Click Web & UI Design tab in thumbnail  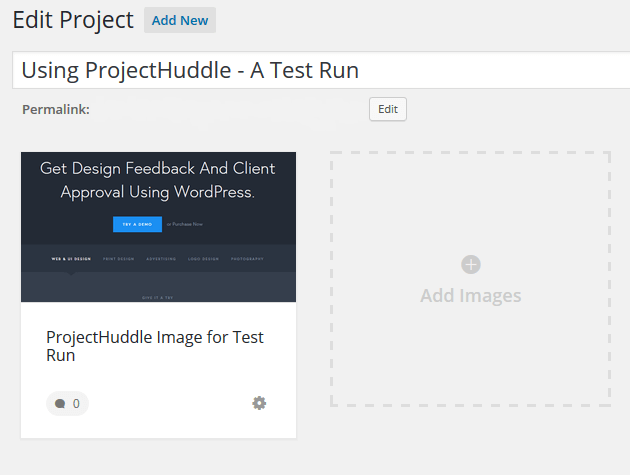point(71,259)
